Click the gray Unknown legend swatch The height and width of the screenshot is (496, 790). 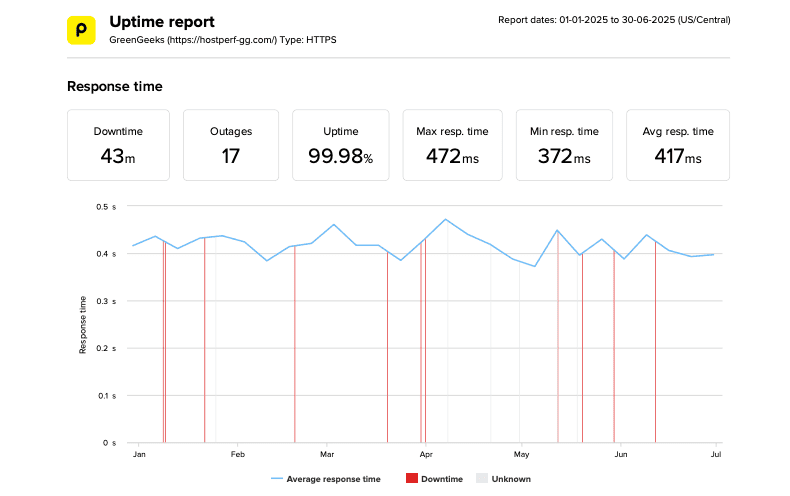(481, 479)
